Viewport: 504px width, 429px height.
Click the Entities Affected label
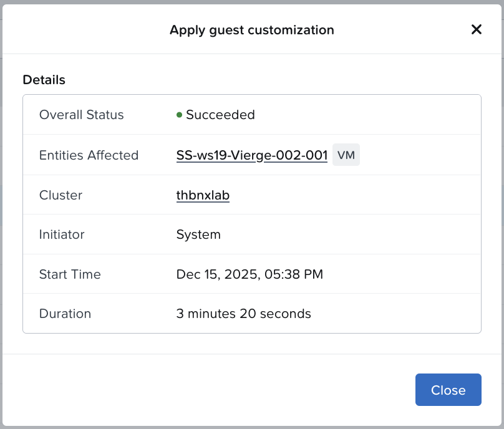coord(89,155)
